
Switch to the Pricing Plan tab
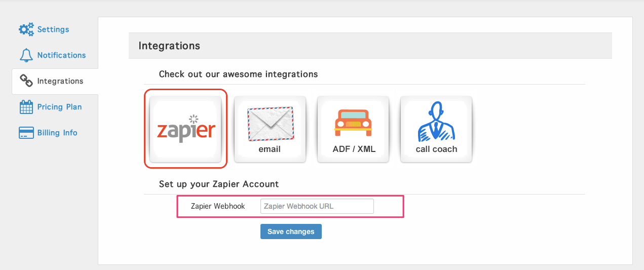59,107
